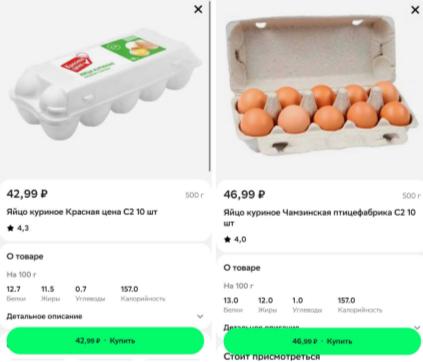
Task: Tap the Детальное описание label in left card
Action: pyautogui.click(x=44, y=316)
